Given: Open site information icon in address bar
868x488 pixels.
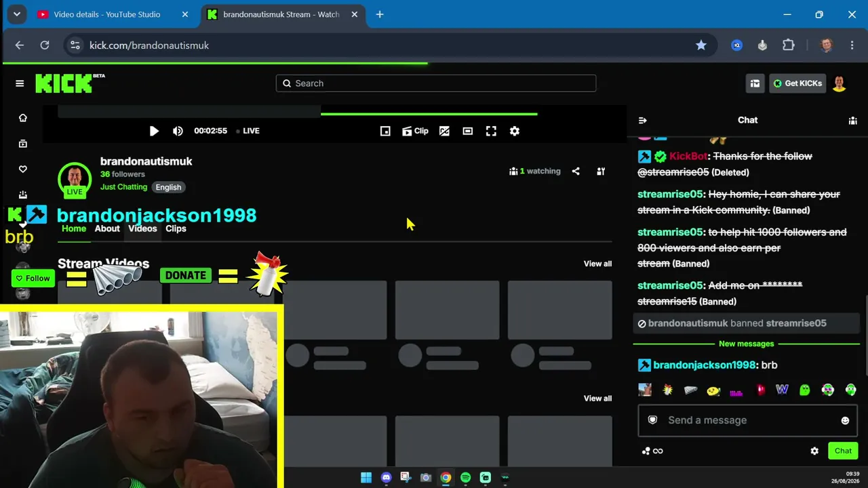Looking at the screenshot, I should [75, 45].
